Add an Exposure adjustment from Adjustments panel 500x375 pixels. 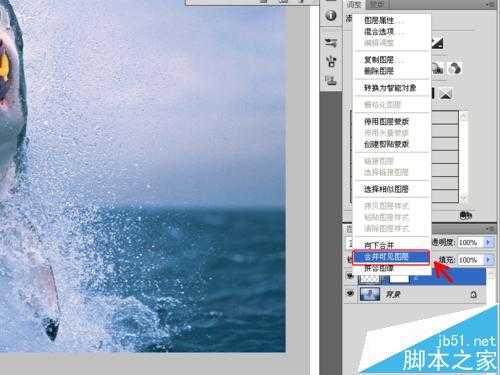click(437, 43)
